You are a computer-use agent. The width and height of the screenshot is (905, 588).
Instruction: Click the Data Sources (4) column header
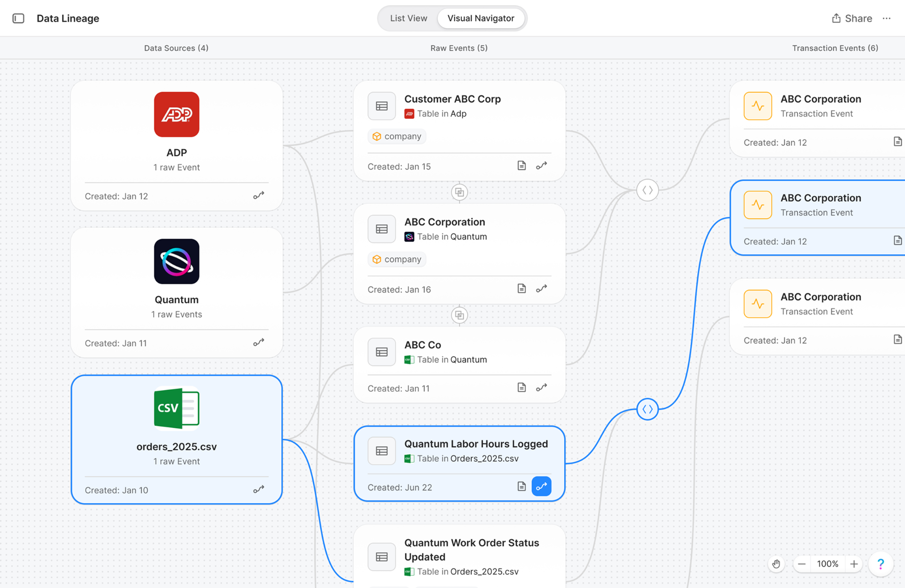point(176,48)
